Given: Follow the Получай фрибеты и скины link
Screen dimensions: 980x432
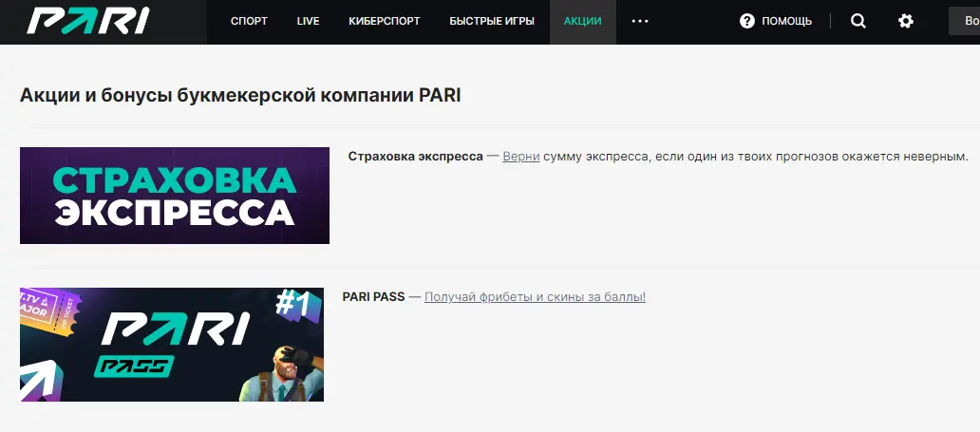Looking at the screenshot, I should point(535,297).
